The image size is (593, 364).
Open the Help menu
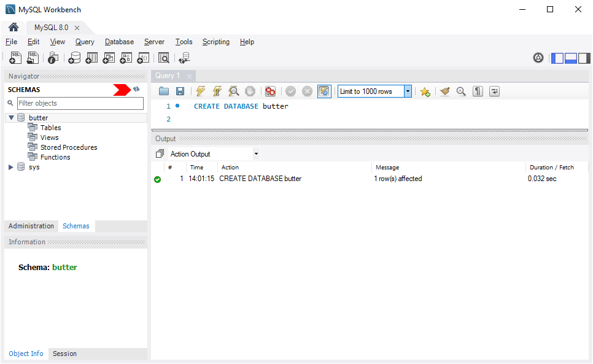click(247, 42)
